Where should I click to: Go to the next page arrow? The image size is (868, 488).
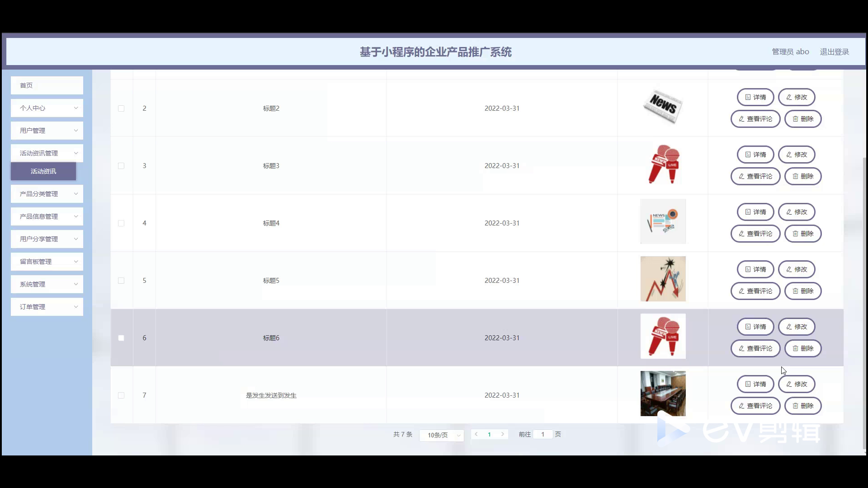coord(502,434)
